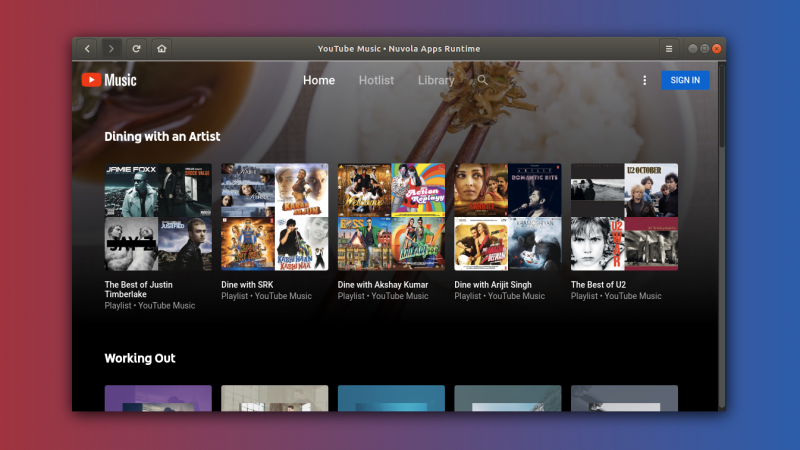Click YouTube Music under Dine with Arijit Singh

(516, 296)
